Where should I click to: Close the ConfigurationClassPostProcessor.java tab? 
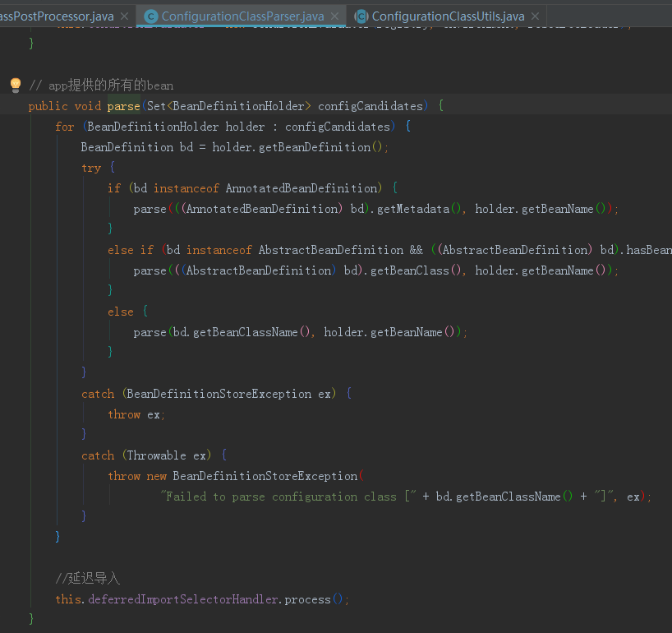tap(124, 15)
